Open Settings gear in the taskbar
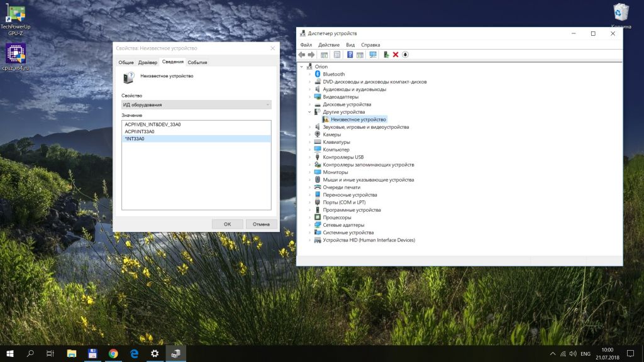 [155, 353]
